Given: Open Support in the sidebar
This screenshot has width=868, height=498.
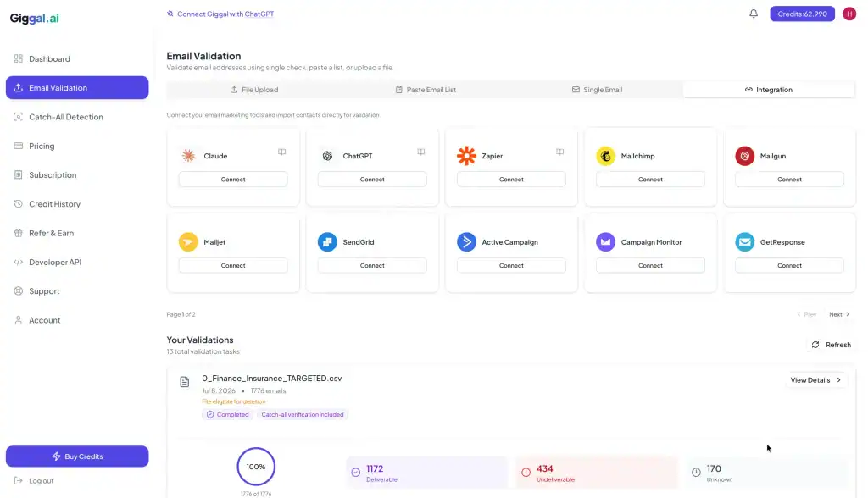Looking at the screenshot, I should (x=77, y=291).
